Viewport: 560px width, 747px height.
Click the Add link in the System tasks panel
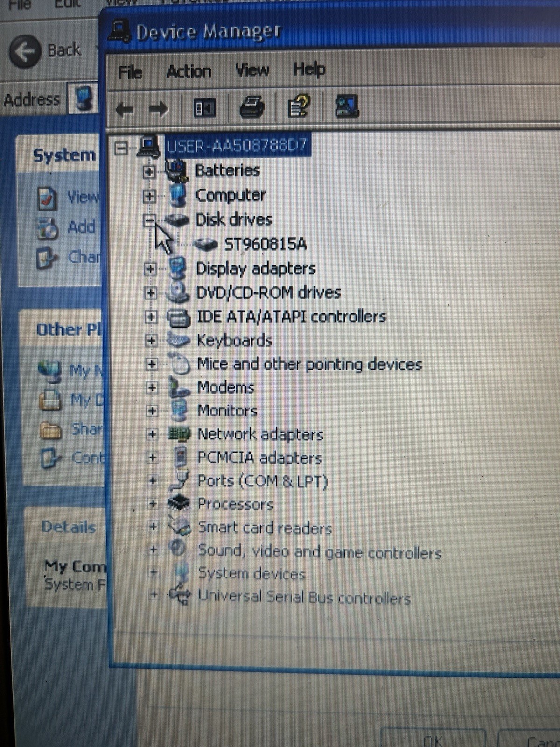click(81, 227)
